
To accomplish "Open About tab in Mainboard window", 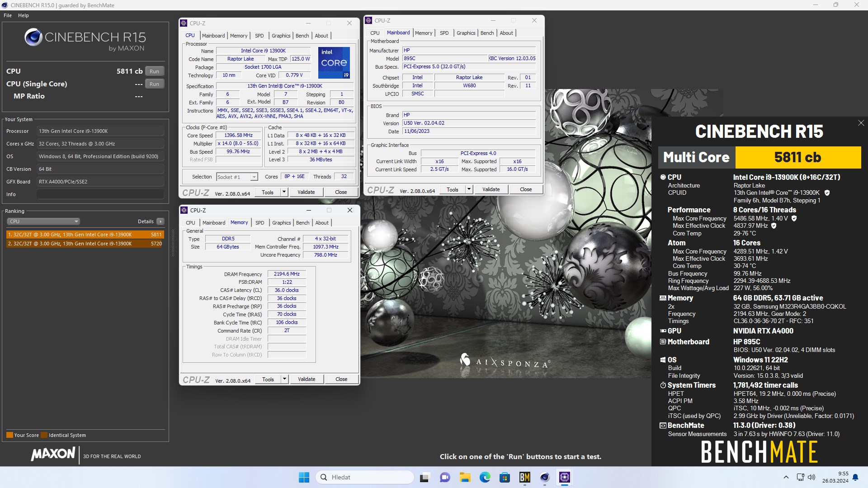I will pos(506,33).
